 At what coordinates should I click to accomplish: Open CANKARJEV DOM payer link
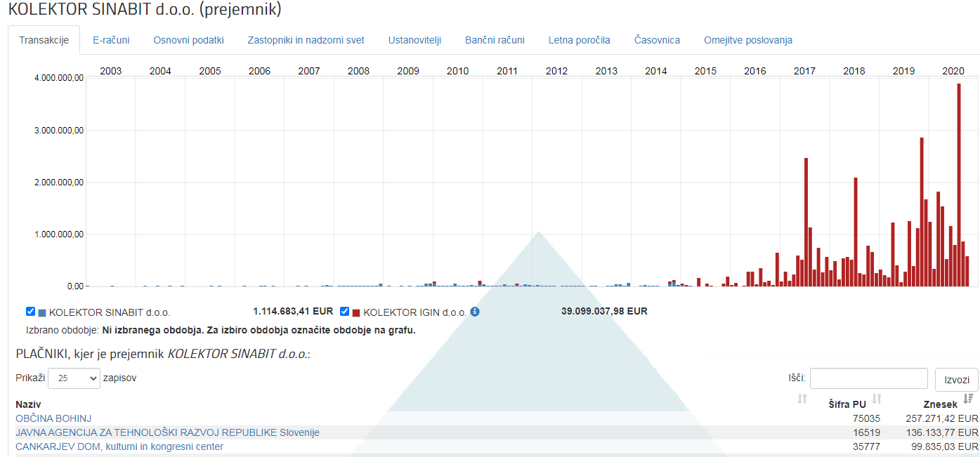coord(119,446)
